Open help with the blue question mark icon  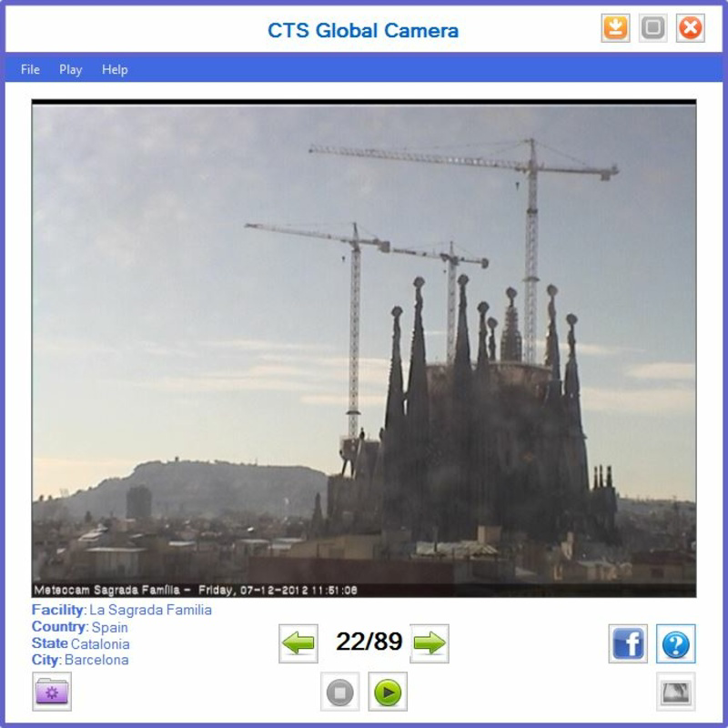[675, 643]
